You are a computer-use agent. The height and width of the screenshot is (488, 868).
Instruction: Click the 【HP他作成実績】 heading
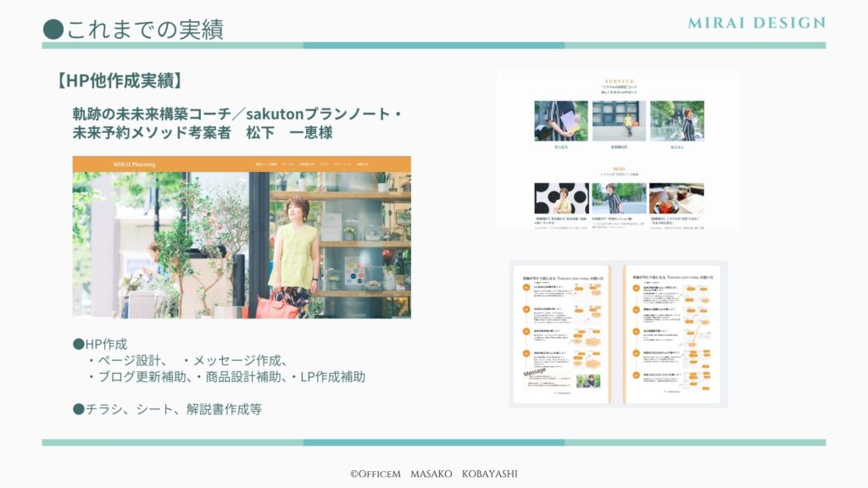point(119,81)
